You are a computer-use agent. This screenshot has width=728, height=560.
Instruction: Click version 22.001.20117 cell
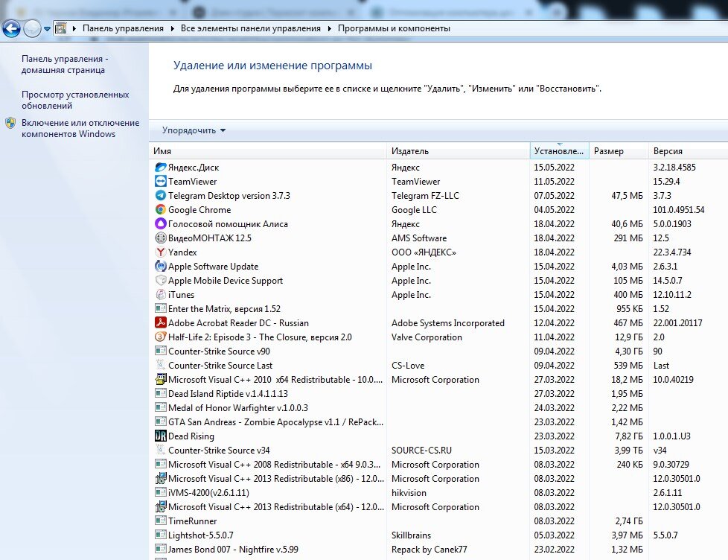677,323
